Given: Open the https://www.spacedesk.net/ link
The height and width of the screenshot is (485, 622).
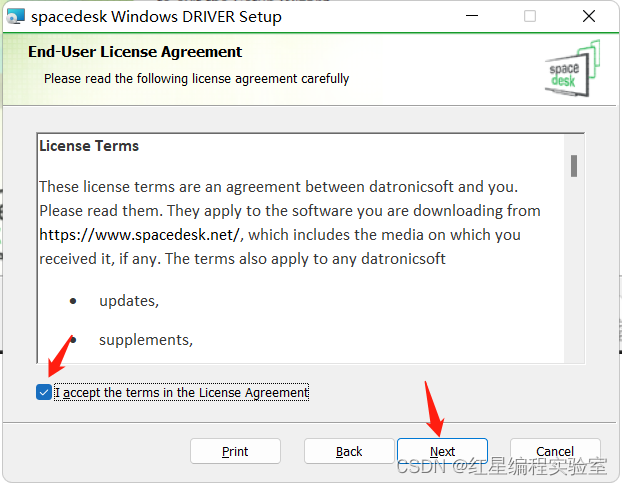Looking at the screenshot, I should pyautogui.click(x=140, y=235).
